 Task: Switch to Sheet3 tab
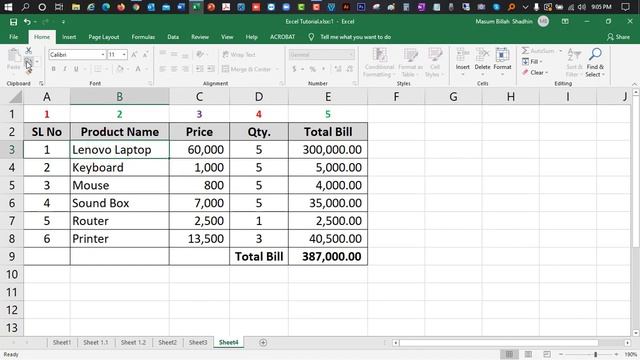(x=198, y=342)
